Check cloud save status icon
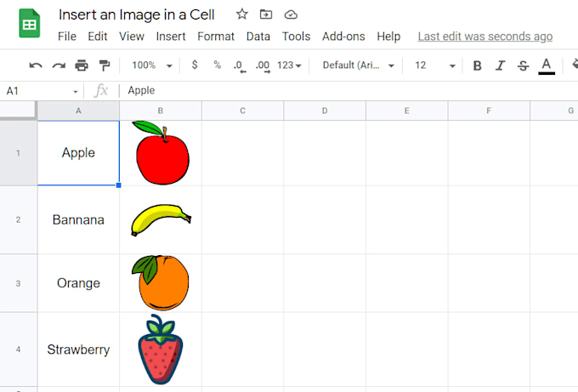Screen dimensions: 578x392 [x=291, y=14]
